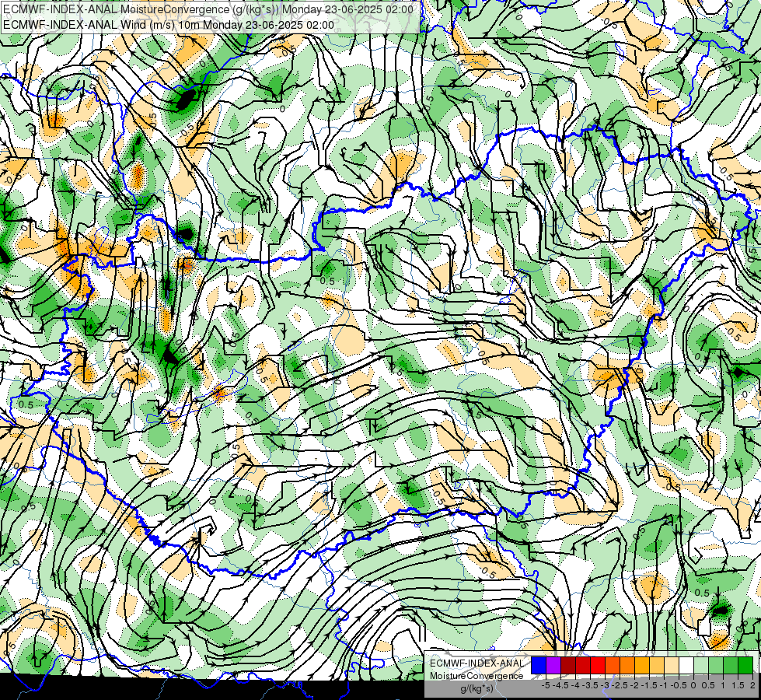
Task: Click the MoistureConvergence title line at top
Action: coord(208,9)
